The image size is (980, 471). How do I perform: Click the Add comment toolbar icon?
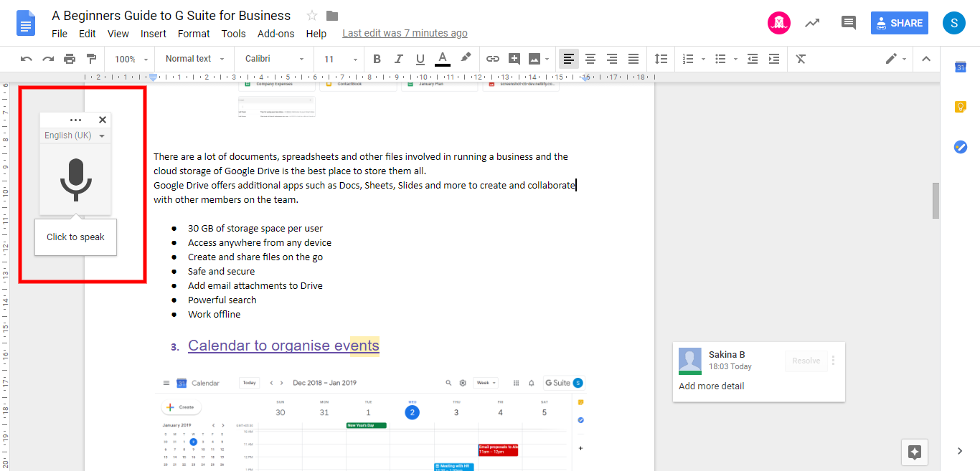(x=514, y=59)
